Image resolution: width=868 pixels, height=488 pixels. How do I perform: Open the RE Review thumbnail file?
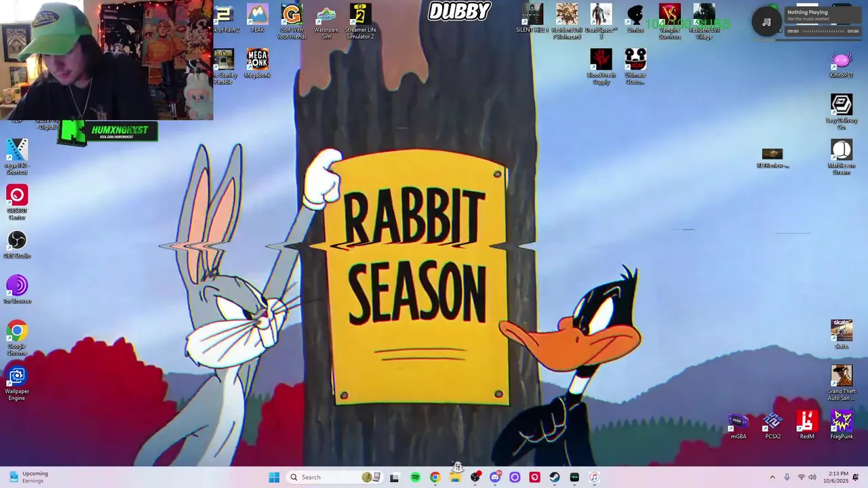point(772,158)
